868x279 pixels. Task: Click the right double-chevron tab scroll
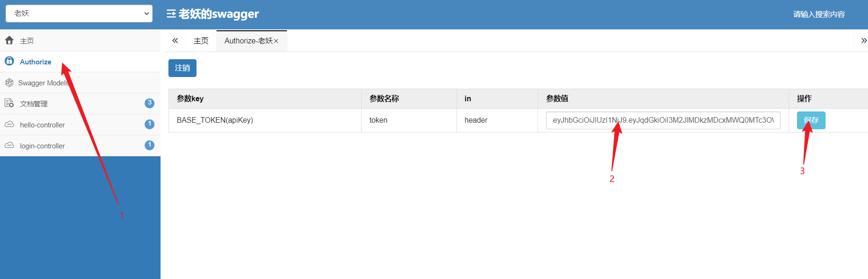point(863,41)
